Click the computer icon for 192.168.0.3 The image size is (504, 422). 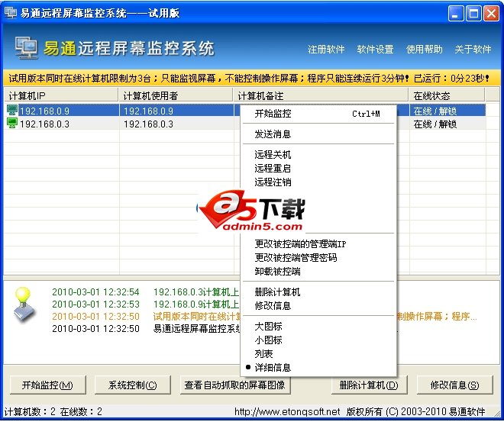(12, 124)
